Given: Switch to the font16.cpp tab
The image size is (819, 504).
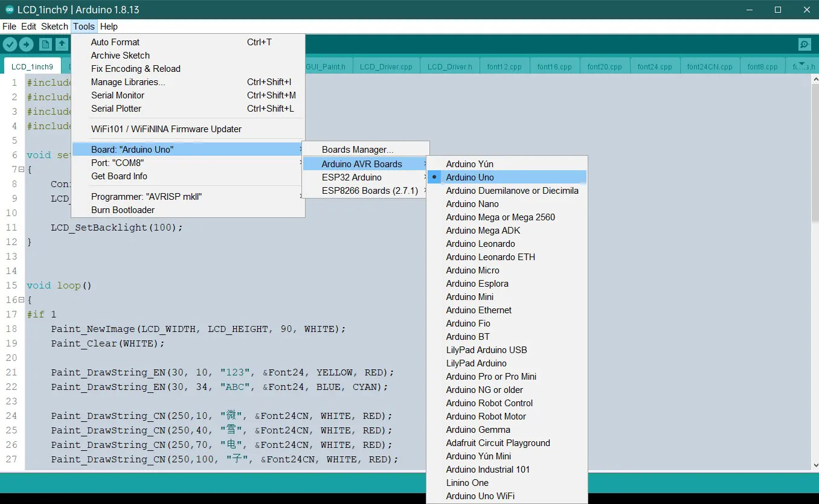Looking at the screenshot, I should [554, 66].
